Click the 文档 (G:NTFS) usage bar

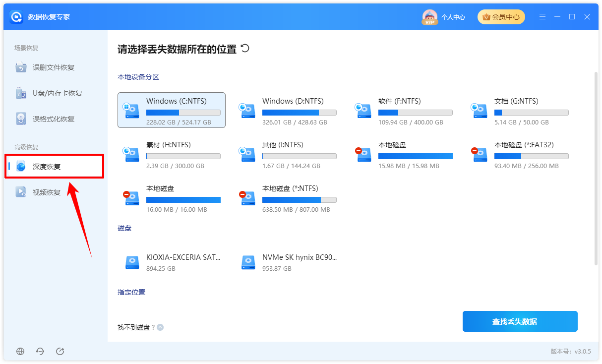(532, 113)
